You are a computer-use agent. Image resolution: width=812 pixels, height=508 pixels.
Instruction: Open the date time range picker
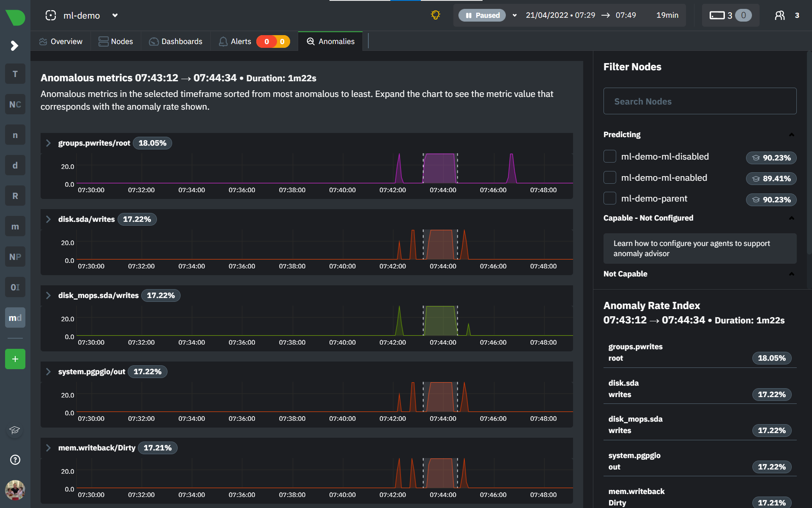(581, 16)
